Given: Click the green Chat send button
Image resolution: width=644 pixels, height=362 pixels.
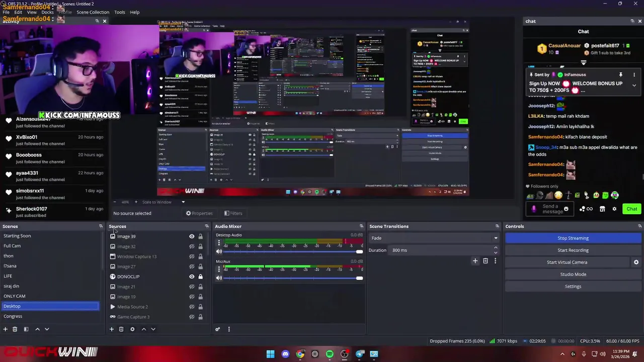Looking at the screenshot, I should pyautogui.click(x=631, y=209).
